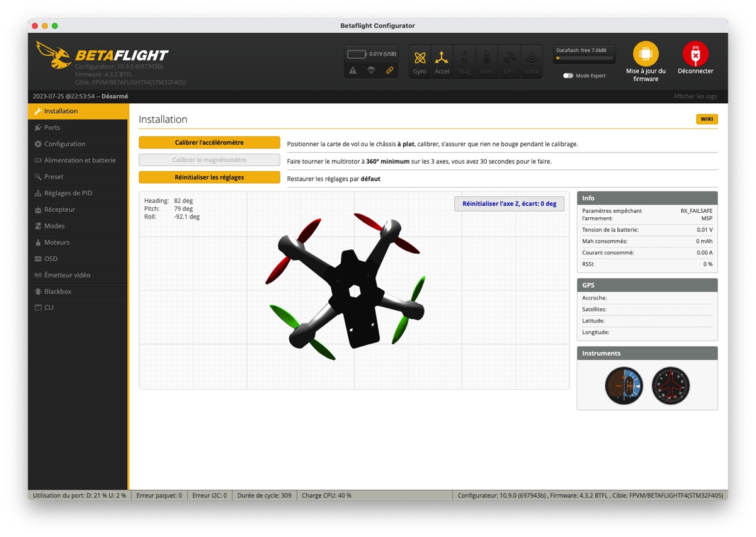This screenshot has height=537, width=756.
Task: Click the Betaflight bee logo
Action: 53,55
